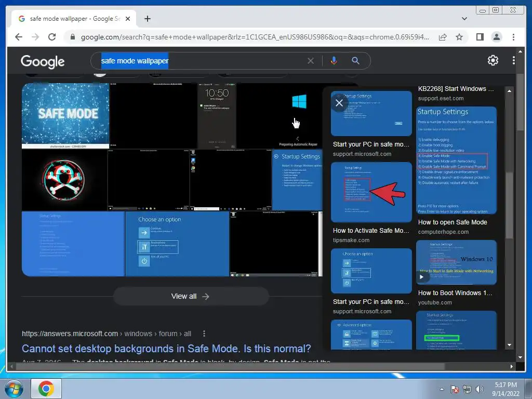Open the answers.microsoft.com breadcrumb URL
This screenshot has height=399, width=532.
(107, 334)
